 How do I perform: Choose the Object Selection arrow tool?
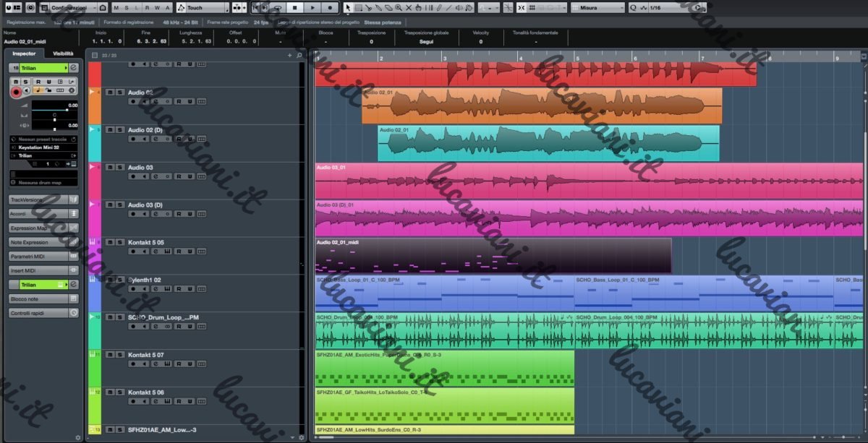pyautogui.click(x=348, y=7)
